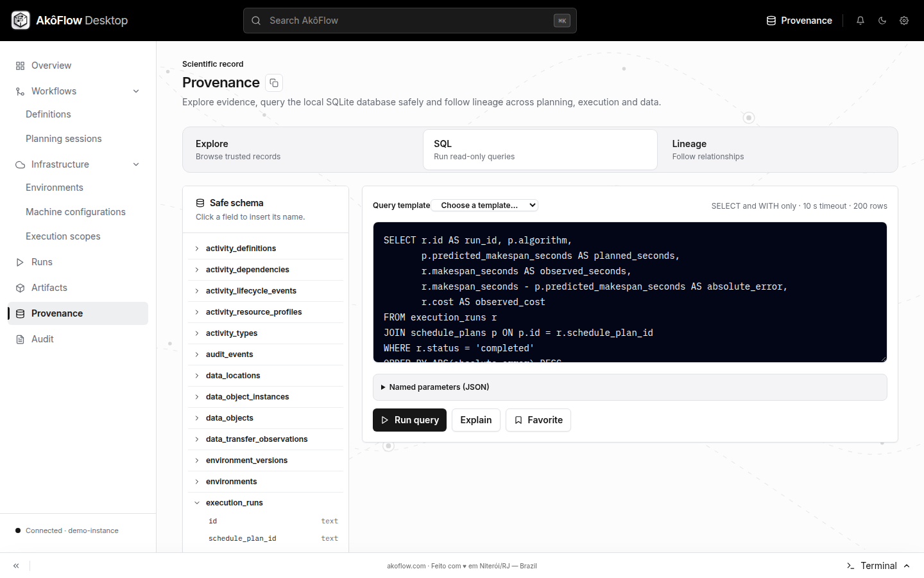Collapse the Infrastructure section chevron
The width and height of the screenshot is (924, 578).
pos(136,164)
